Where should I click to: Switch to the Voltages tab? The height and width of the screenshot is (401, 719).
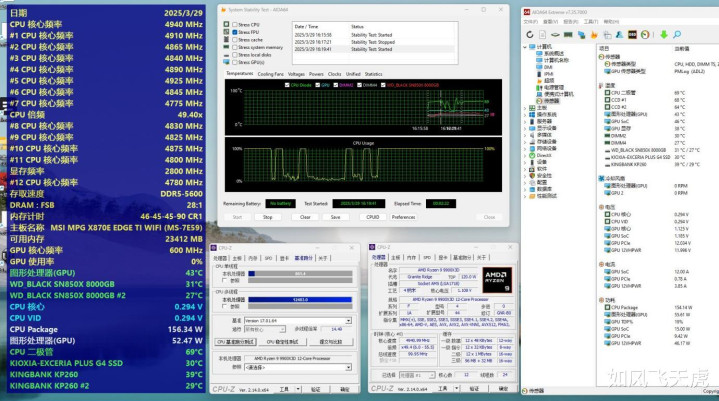(x=296, y=74)
